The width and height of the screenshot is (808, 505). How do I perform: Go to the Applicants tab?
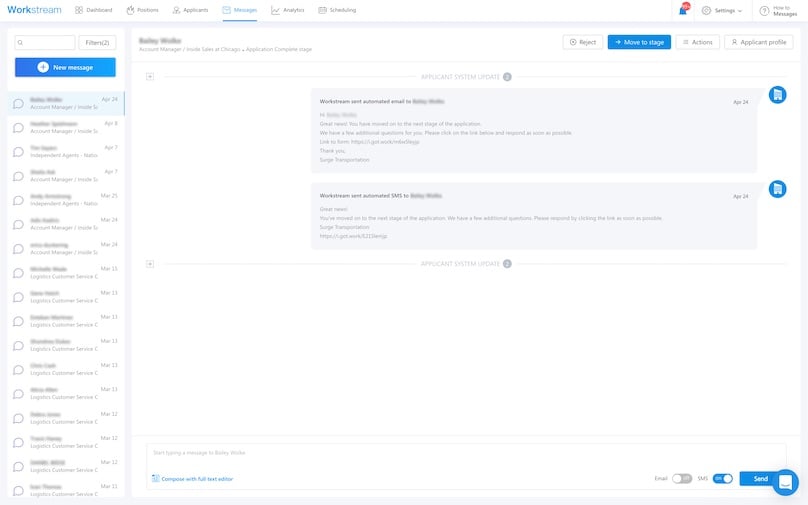(189, 10)
